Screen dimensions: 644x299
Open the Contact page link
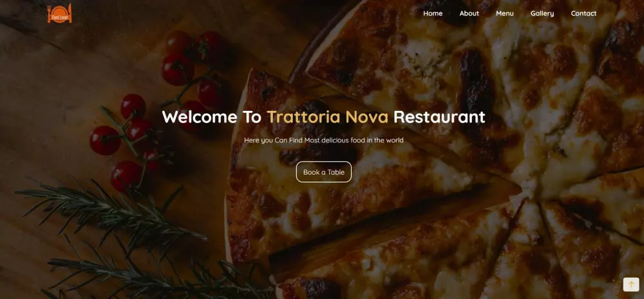coord(583,13)
